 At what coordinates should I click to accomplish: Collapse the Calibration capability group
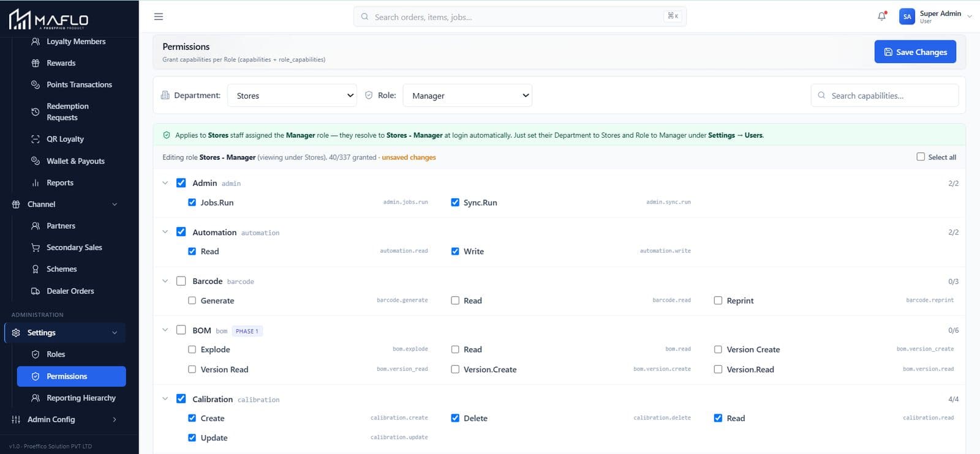pos(165,398)
